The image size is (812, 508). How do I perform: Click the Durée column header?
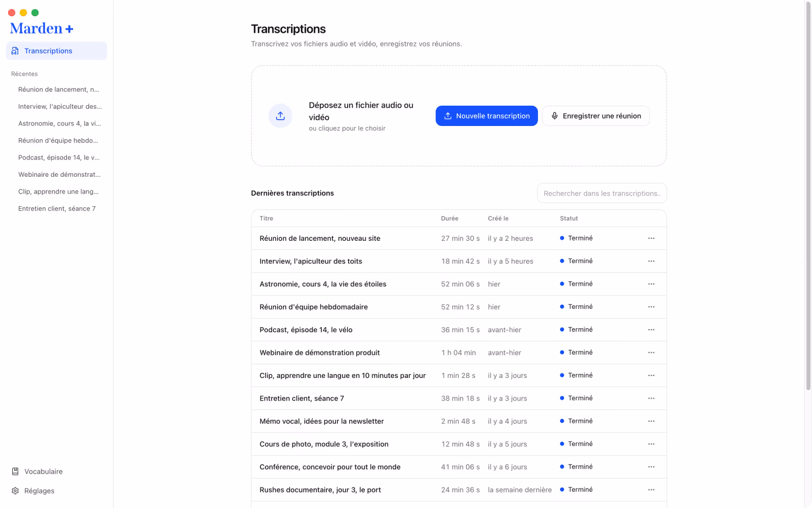450,218
